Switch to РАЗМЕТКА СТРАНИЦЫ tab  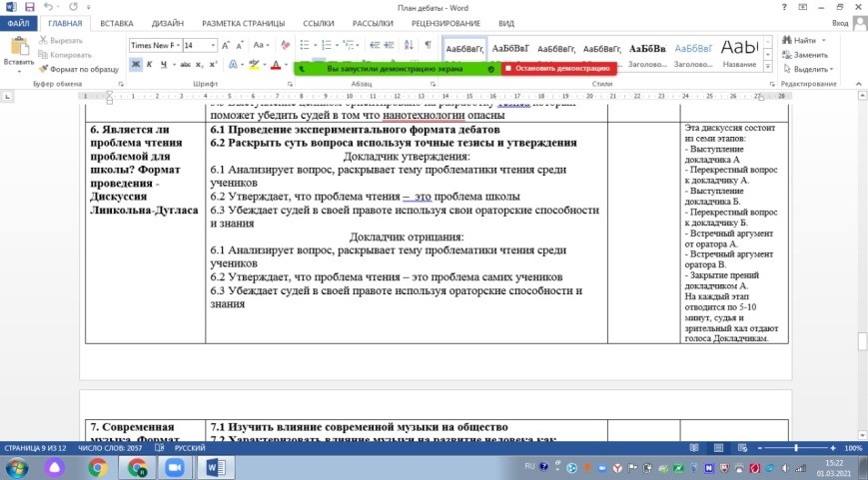[x=244, y=23]
